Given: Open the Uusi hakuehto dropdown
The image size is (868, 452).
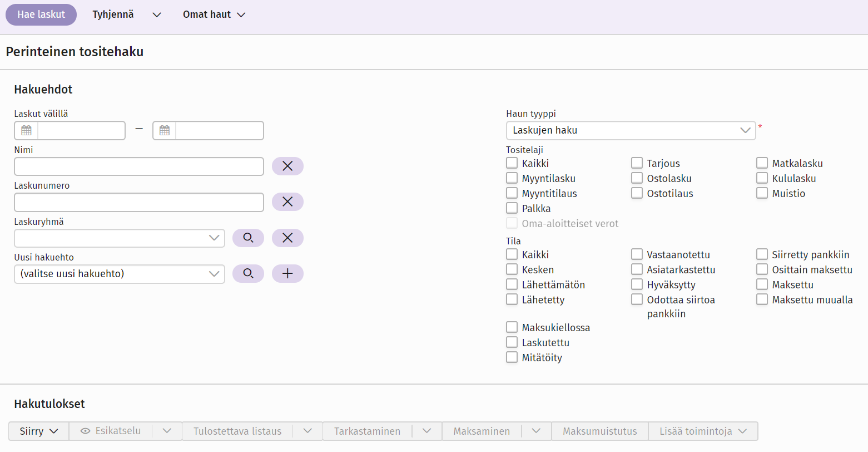Looking at the screenshot, I should point(120,274).
